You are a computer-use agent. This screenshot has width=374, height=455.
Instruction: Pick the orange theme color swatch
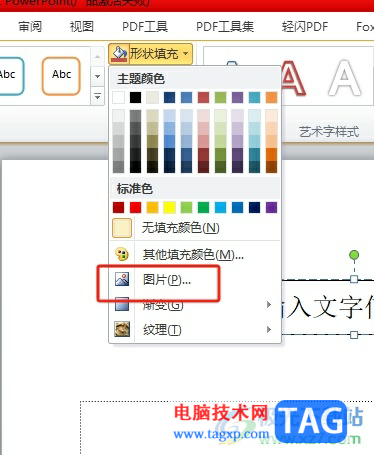pyautogui.click(x=271, y=97)
